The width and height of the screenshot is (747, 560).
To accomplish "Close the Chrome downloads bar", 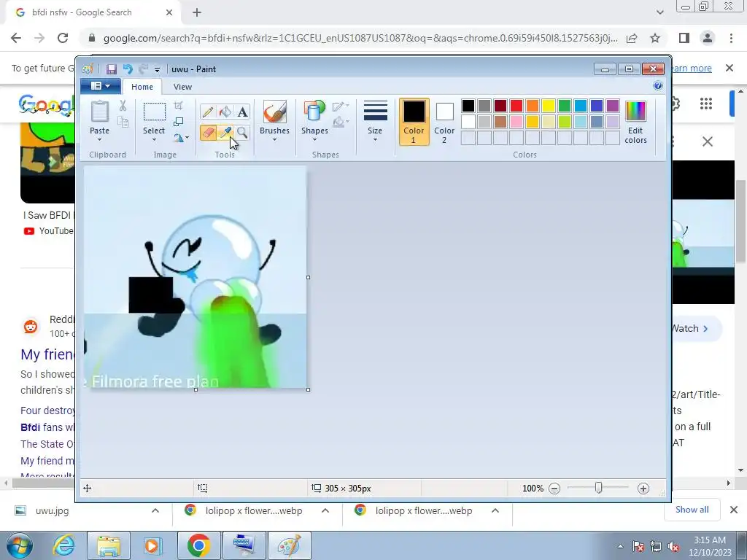I will [x=734, y=510].
